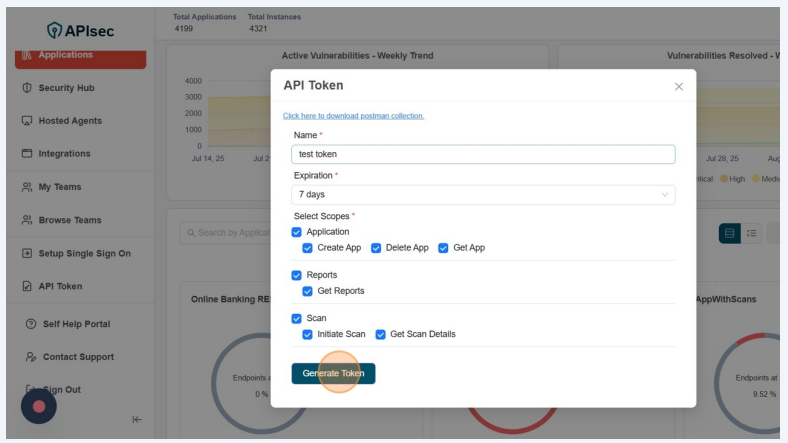Open Browse Teams
This screenshot has width=788, height=443.
70,220
